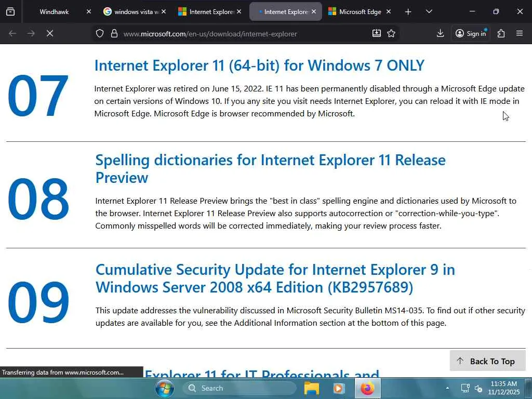Viewport: 532px width, 399px height.
Task: Click the address bar URL
Action: point(210,34)
